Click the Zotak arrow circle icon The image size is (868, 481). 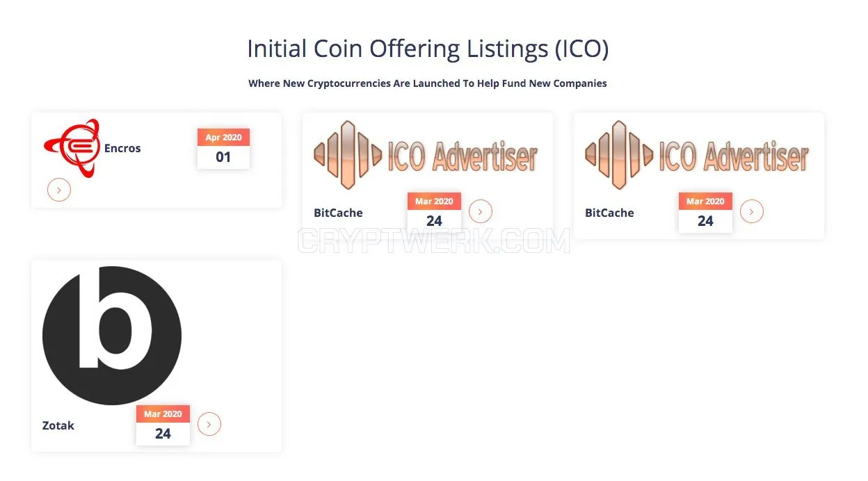click(209, 424)
